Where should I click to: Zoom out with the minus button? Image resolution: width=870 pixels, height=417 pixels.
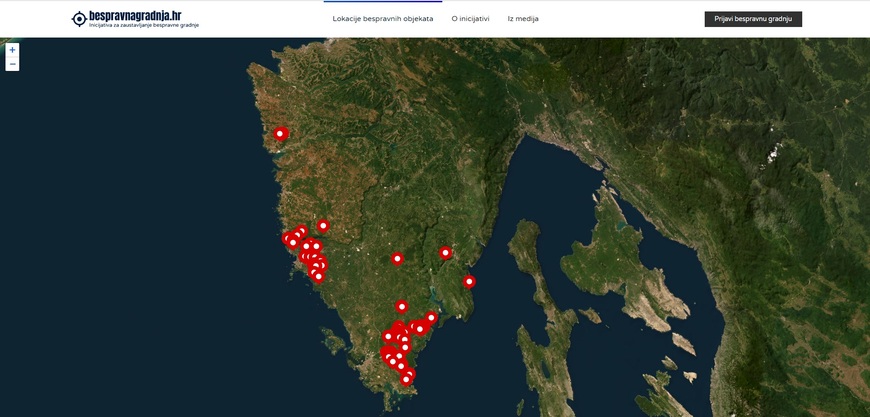coord(12,64)
